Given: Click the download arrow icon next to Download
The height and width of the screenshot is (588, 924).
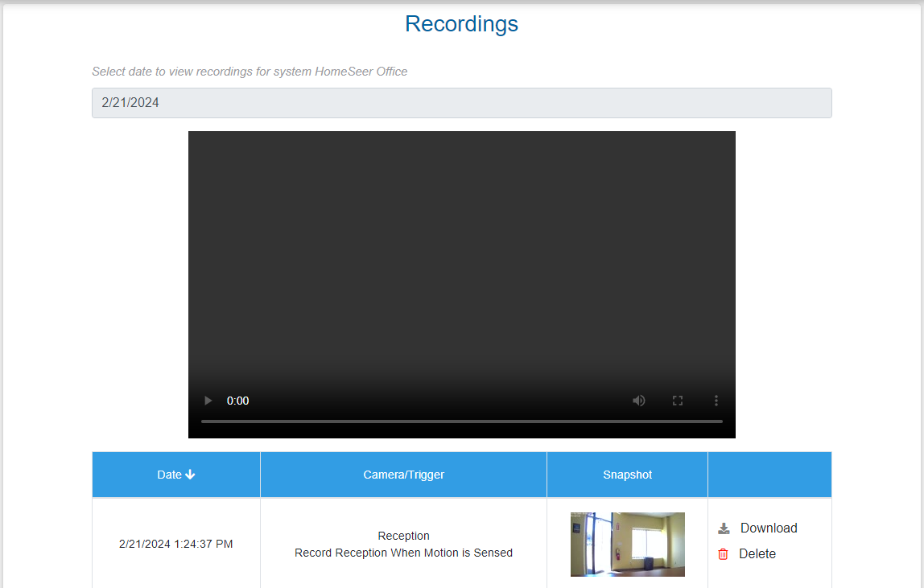Looking at the screenshot, I should click(723, 527).
